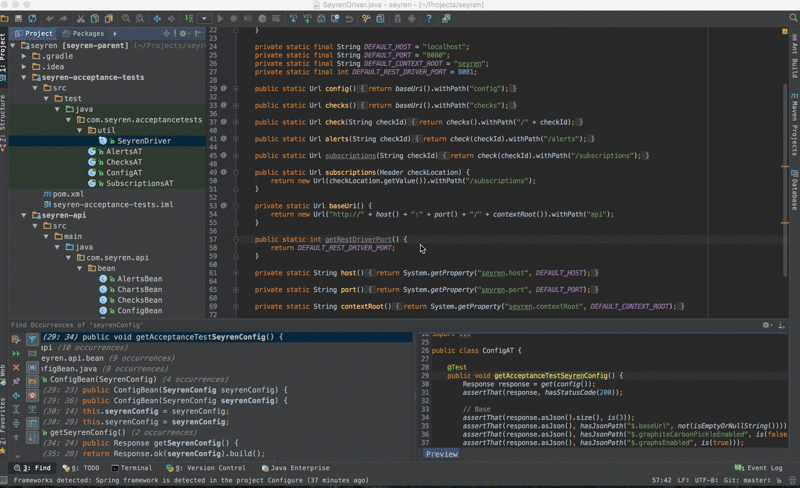
Task: Collapse the seyren-api module node
Action: point(24,215)
